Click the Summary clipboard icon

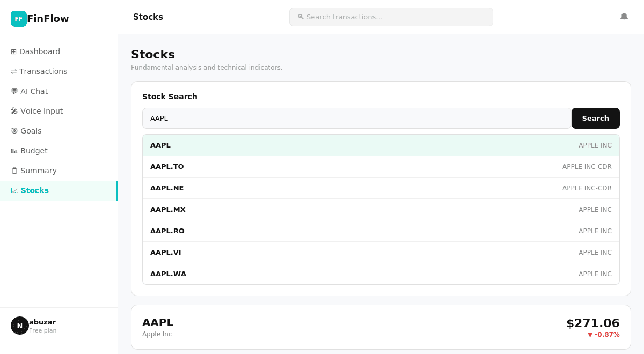coord(14,171)
